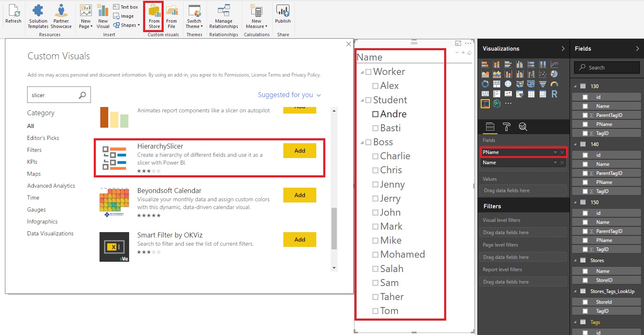Open the Format paint roller tab
Image resolution: width=644 pixels, height=335 pixels.
click(507, 127)
